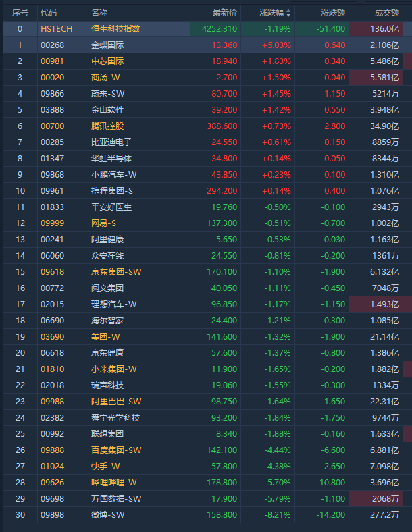Open 百度集团-SW entry
Image resolution: width=412 pixels, height=532 pixels.
(116, 450)
